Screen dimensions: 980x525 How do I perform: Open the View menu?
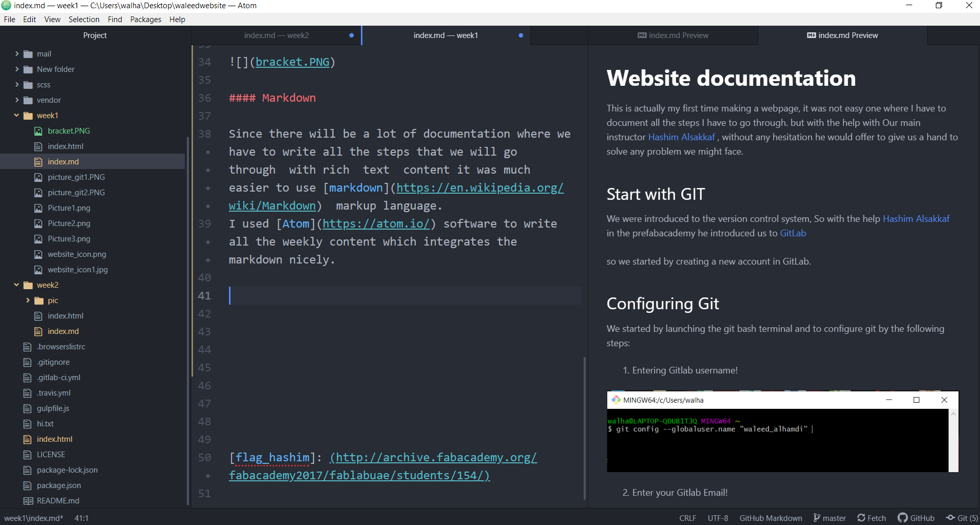coord(52,20)
